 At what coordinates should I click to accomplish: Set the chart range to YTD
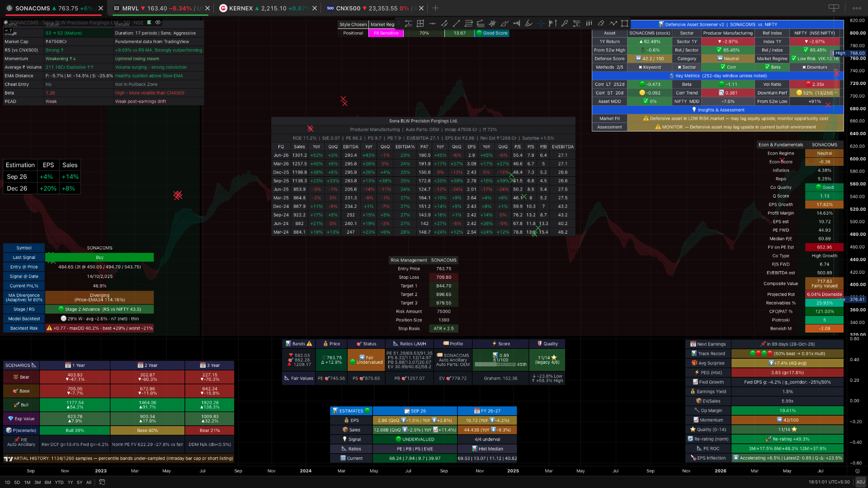tap(59, 482)
